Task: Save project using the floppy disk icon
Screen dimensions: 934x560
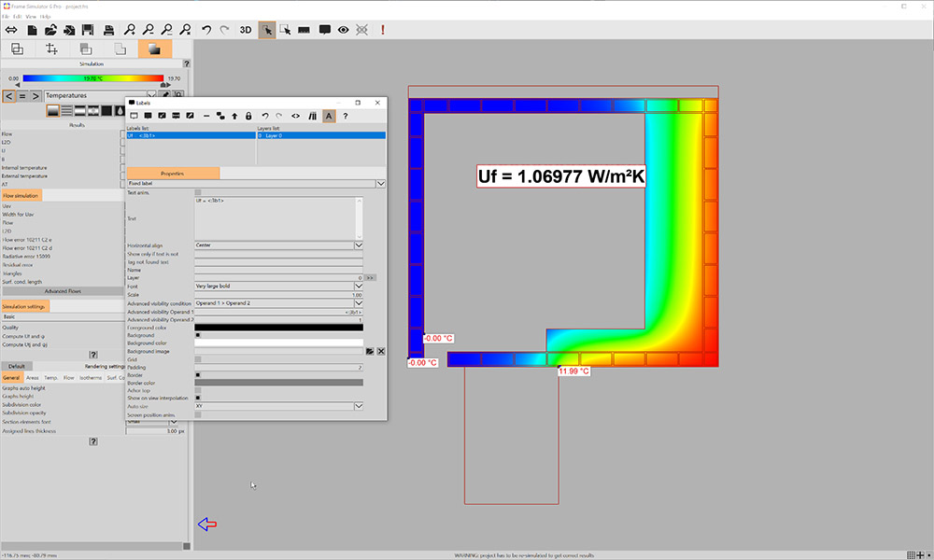Action: point(88,30)
